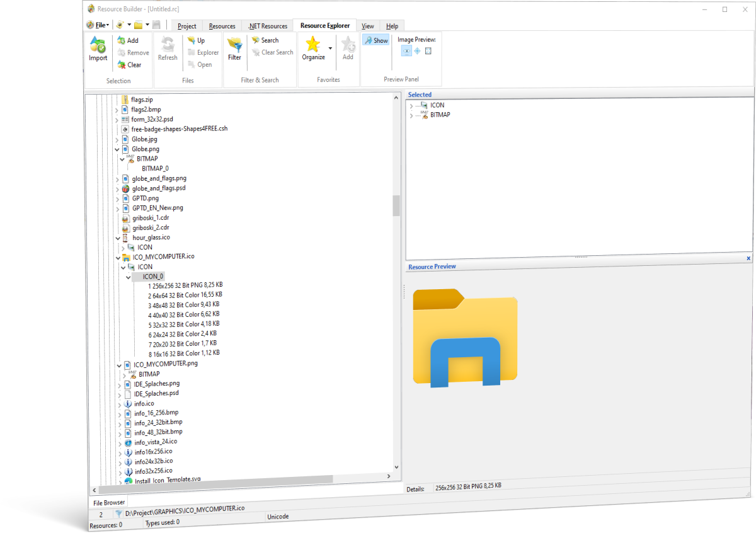Click the status bar filter icon

pos(118,514)
